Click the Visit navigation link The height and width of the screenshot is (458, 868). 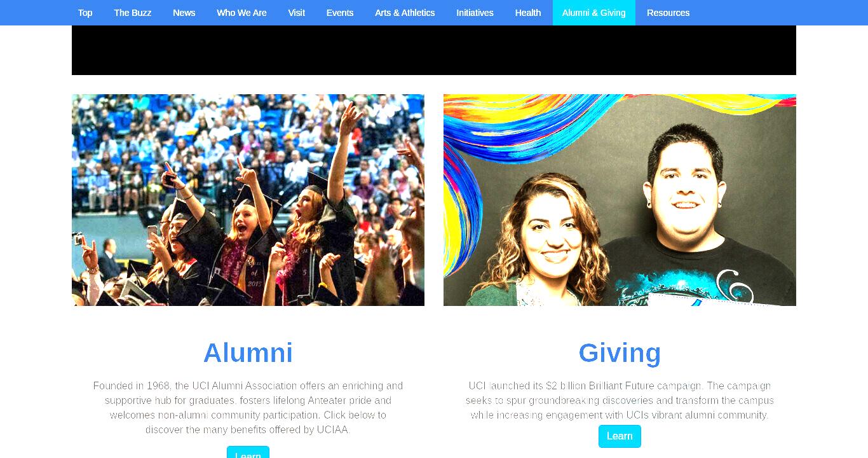[297, 13]
